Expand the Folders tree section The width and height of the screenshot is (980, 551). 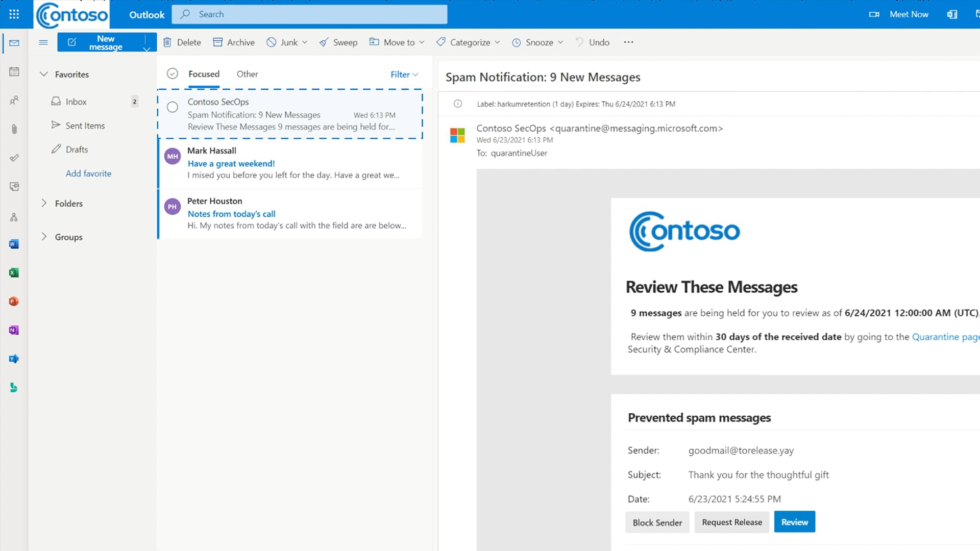pos(44,203)
